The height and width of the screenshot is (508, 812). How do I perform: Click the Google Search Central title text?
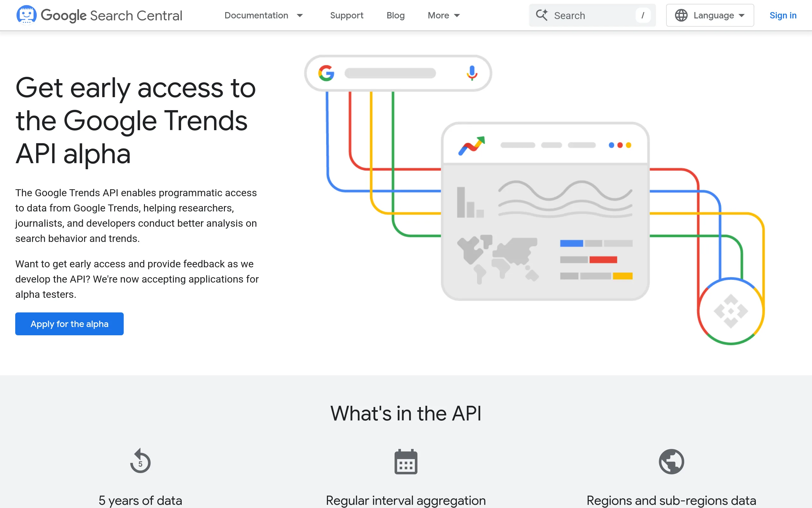point(111,16)
